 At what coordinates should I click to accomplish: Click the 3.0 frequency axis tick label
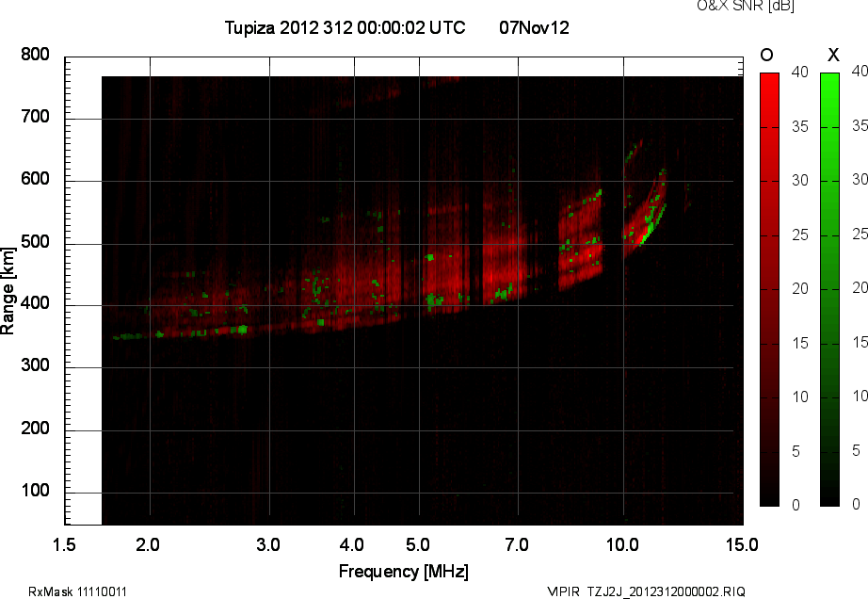click(x=268, y=544)
